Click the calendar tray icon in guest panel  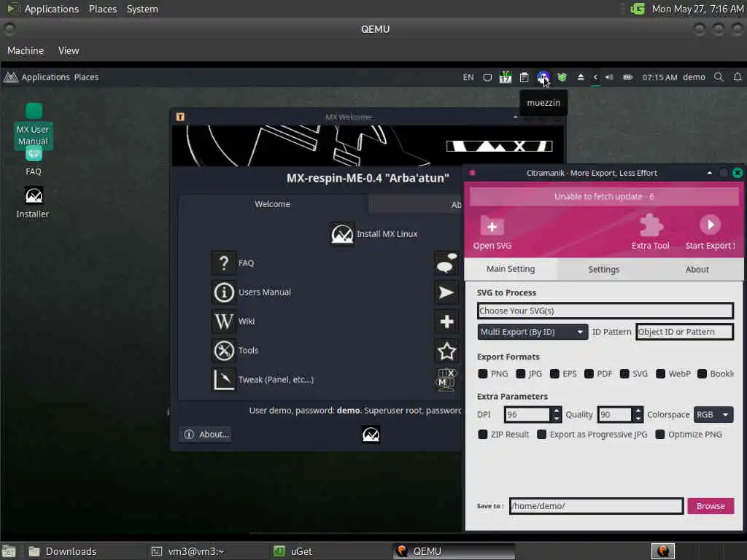(505, 77)
